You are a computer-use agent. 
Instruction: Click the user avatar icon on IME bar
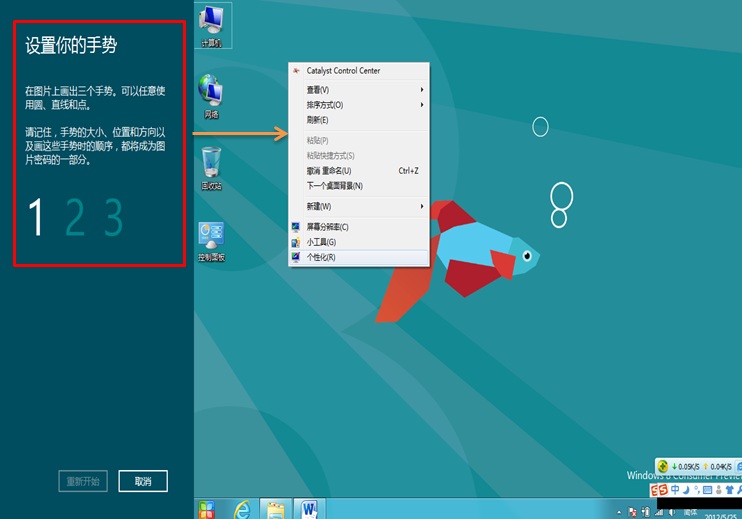click(719, 490)
